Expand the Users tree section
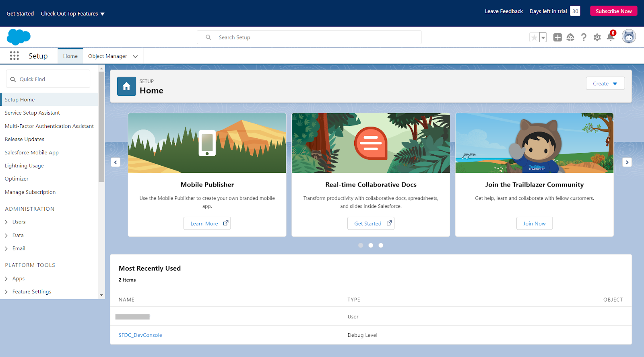This screenshot has width=644, height=357. 6,222
